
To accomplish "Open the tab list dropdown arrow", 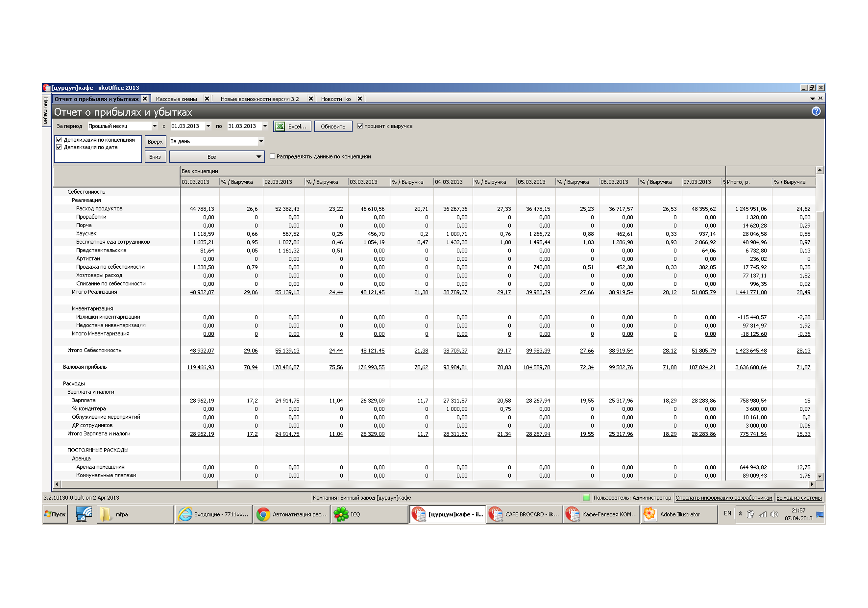I will coord(812,99).
